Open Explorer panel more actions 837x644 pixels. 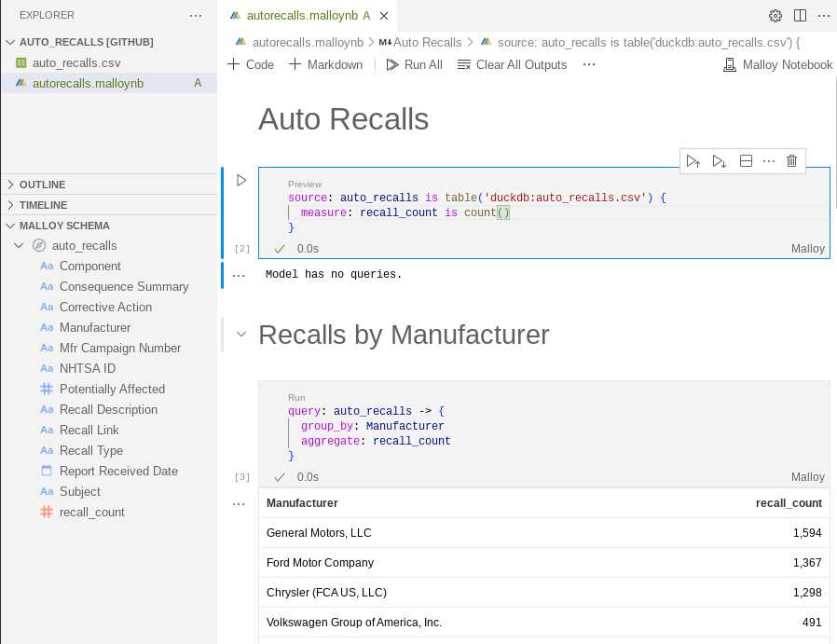[196, 16]
